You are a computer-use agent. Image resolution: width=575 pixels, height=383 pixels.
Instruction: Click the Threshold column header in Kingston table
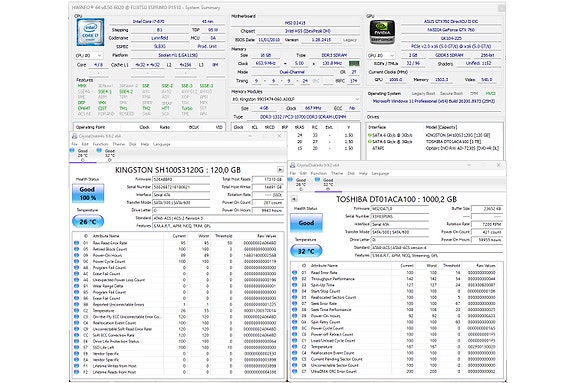[x=224, y=236]
